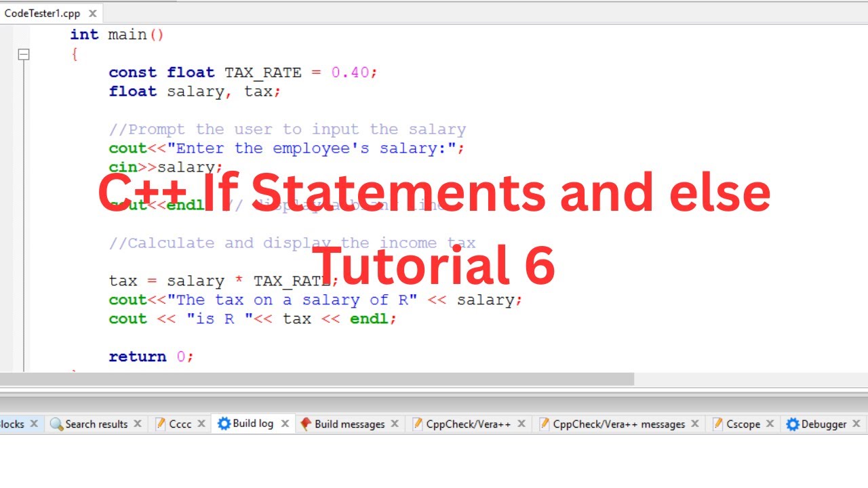Click the '//Prompt the user to input the salary' comment
868x488 pixels.
pos(288,129)
